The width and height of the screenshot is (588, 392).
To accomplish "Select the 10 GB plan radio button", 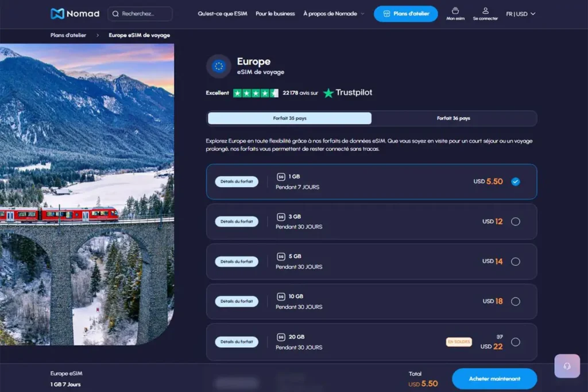I will click(516, 301).
